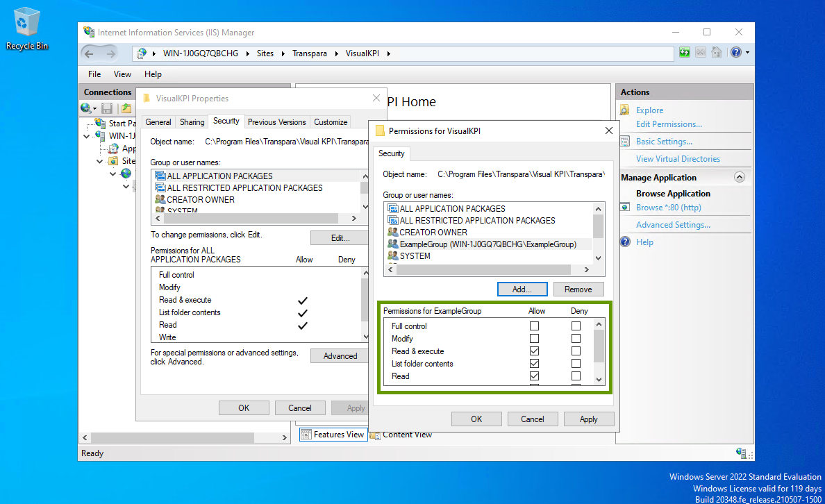Click the Refresh Page icon in the address bar

tap(685, 53)
